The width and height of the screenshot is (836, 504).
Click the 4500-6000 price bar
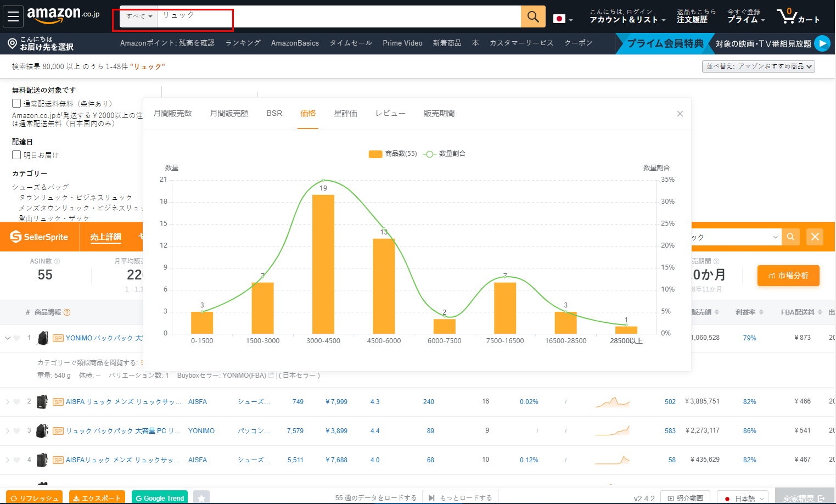coord(384,286)
